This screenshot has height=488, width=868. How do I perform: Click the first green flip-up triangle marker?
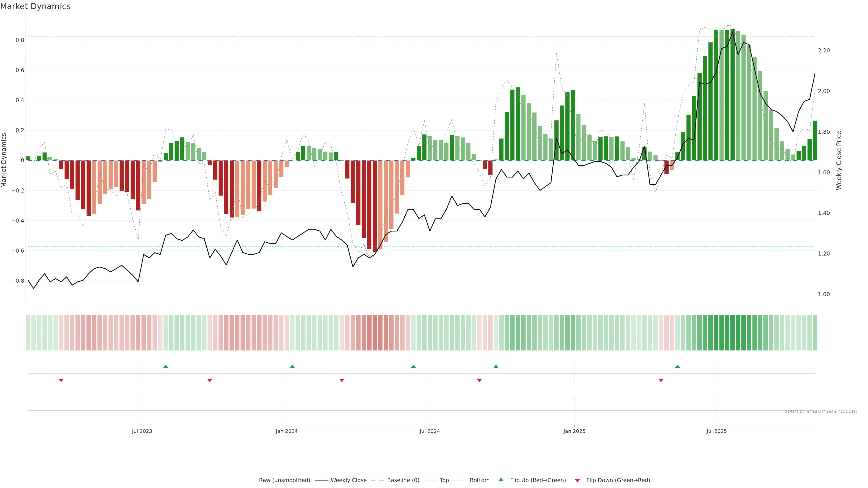point(165,366)
